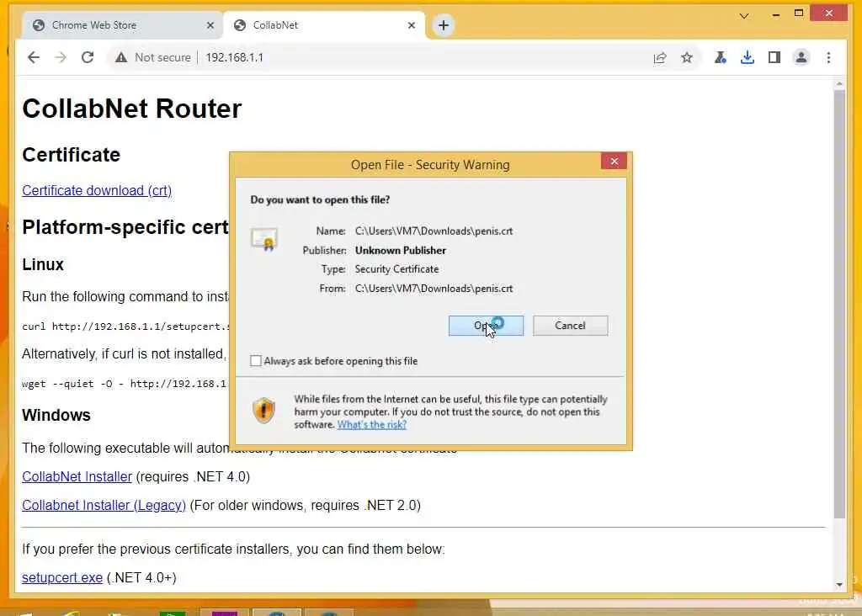Click the wget command text

[x=125, y=384]
